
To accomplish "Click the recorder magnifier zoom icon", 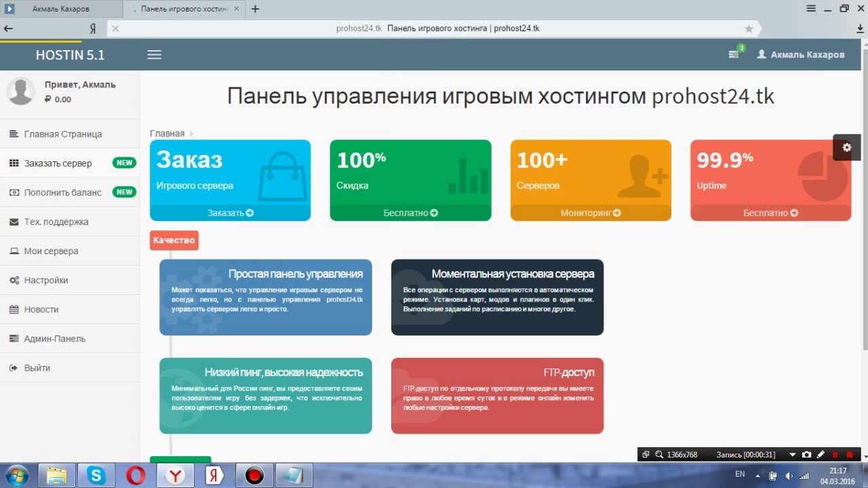I will pyautogui.click(x=658, y=454).
